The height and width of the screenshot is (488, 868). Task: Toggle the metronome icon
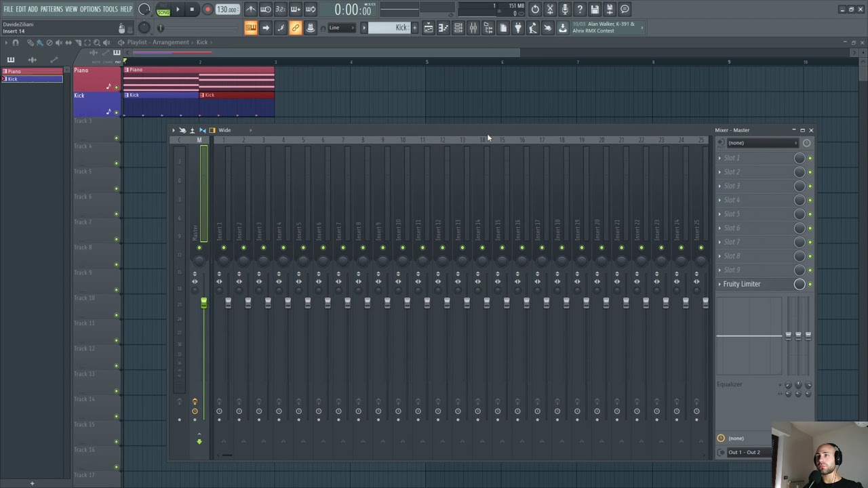point(251,9)
